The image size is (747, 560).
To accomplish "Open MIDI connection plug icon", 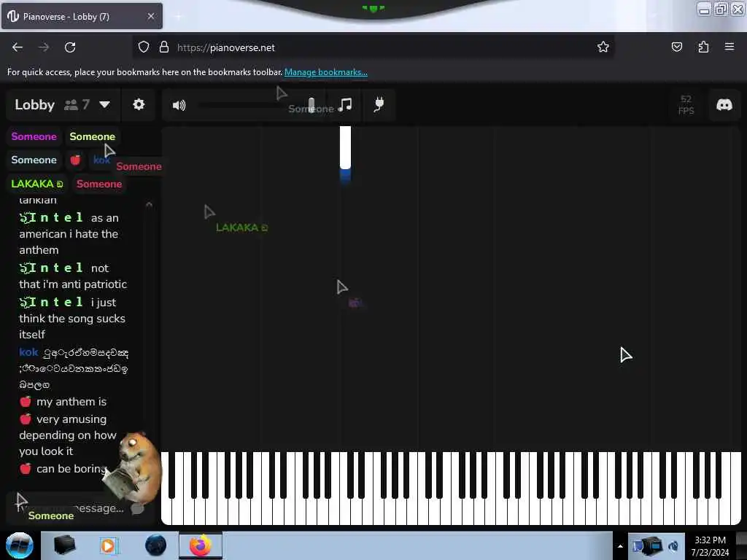I will (379, 105).
